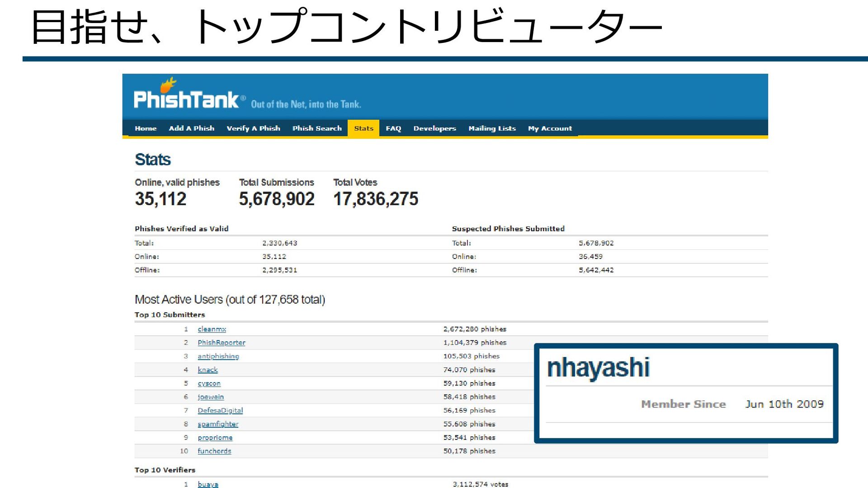Viewport: 868px width, 488px height.
Task: Open cyscon user link
Action: (209, 384)
